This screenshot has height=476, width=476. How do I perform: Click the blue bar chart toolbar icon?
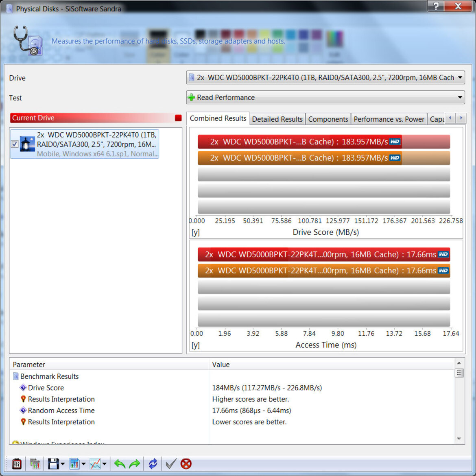click(x=74, y=463)
